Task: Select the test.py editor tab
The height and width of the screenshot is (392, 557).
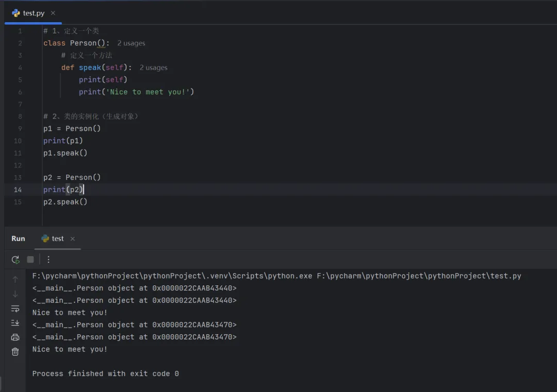Action: tap(34, 13)
